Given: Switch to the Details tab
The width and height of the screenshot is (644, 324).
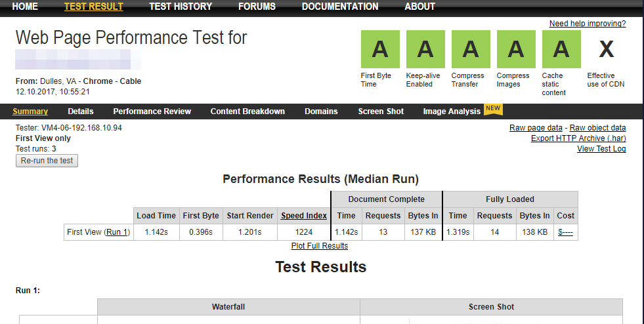Looking at the screenshot, I should tap(81, 111).
